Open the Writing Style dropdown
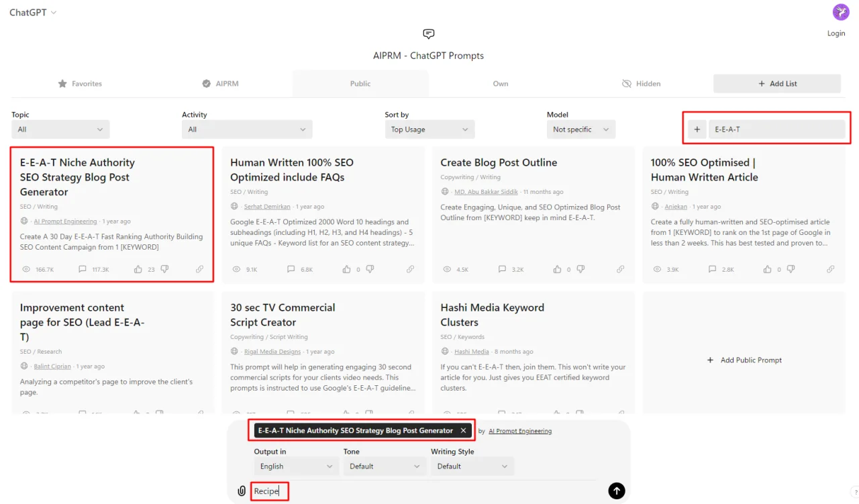The width and height of the screenshot is (859, 504). pyautogui.click(x=472, y=466)
